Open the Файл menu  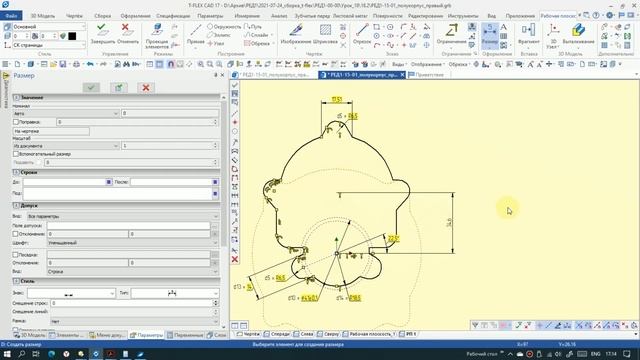(x=11, y=16)
